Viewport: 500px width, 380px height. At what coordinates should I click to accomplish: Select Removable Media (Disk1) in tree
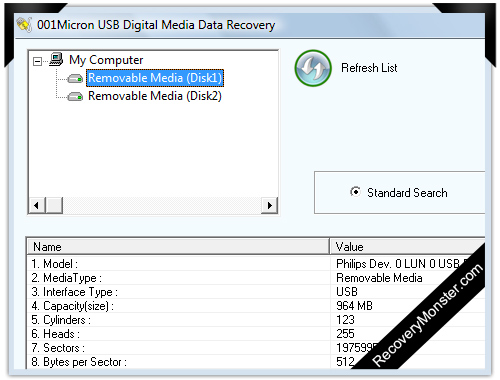[x=155, y=78]
